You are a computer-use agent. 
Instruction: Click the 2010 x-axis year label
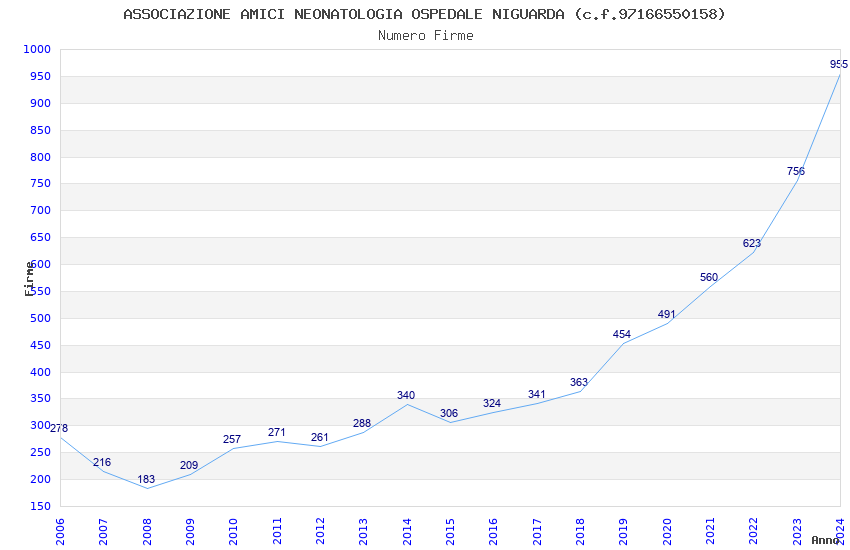pyautogui.click(x=233, y=532)
